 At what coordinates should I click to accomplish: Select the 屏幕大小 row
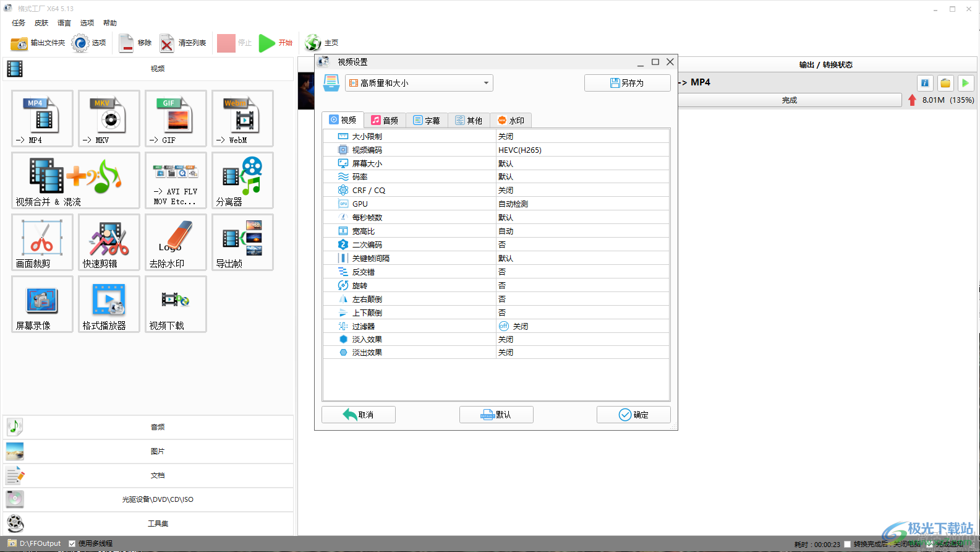click(x=496, y=163)
